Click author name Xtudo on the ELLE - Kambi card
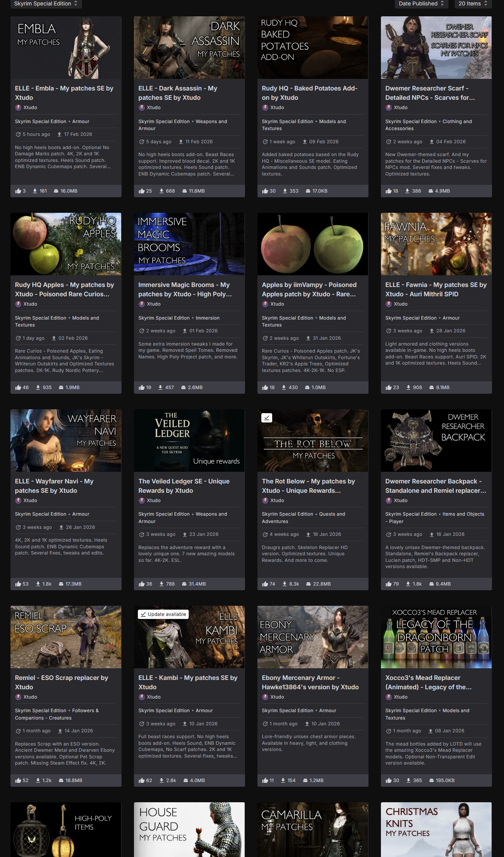The height and width of the screenshot is (857, 504). pyautogui.click(x=154, y=697)
